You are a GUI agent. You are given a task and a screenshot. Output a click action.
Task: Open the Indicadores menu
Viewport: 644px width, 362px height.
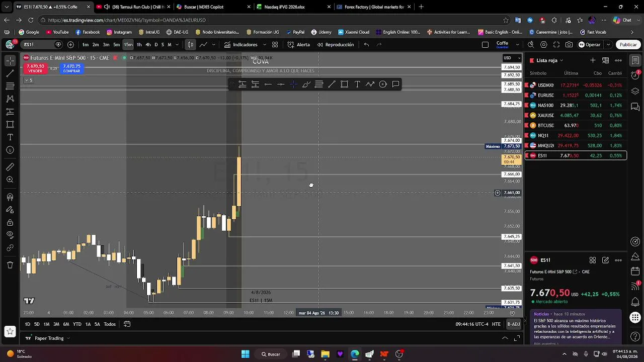coord(240,45)
